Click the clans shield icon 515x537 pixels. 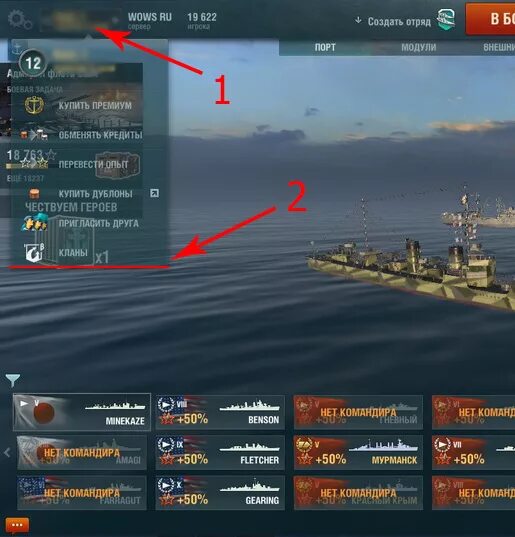click(34, 252)
